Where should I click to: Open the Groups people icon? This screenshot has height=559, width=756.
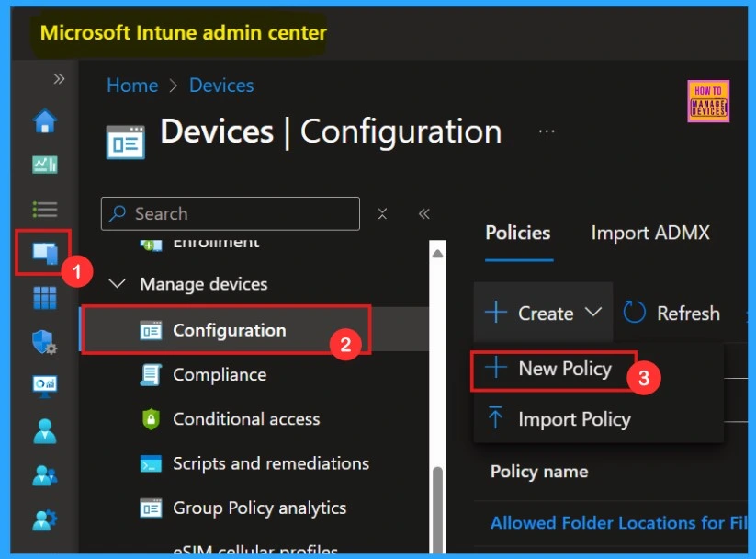click(x=45, y=475)
